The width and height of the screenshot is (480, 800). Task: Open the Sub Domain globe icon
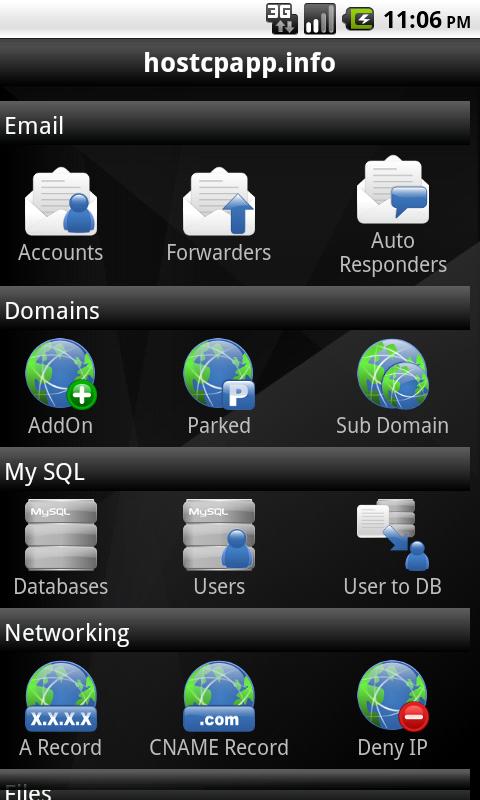point(392,374)
